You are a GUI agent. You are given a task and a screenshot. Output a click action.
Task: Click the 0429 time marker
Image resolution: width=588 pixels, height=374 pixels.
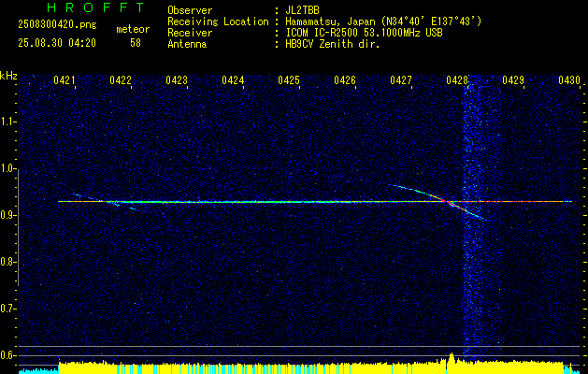[x=513, y=79]
